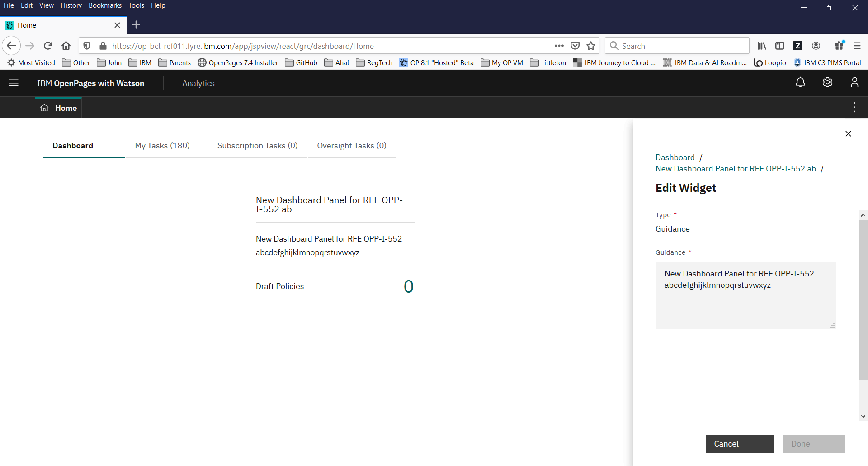The image size is (868, 466).
Task: Open the administration settings gear
Action: coord(827,82)
